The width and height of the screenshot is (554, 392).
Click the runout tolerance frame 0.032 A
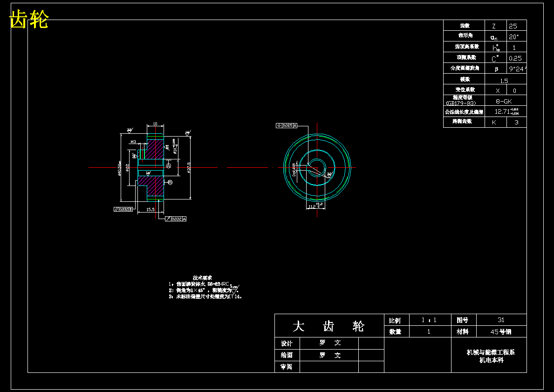176,219
